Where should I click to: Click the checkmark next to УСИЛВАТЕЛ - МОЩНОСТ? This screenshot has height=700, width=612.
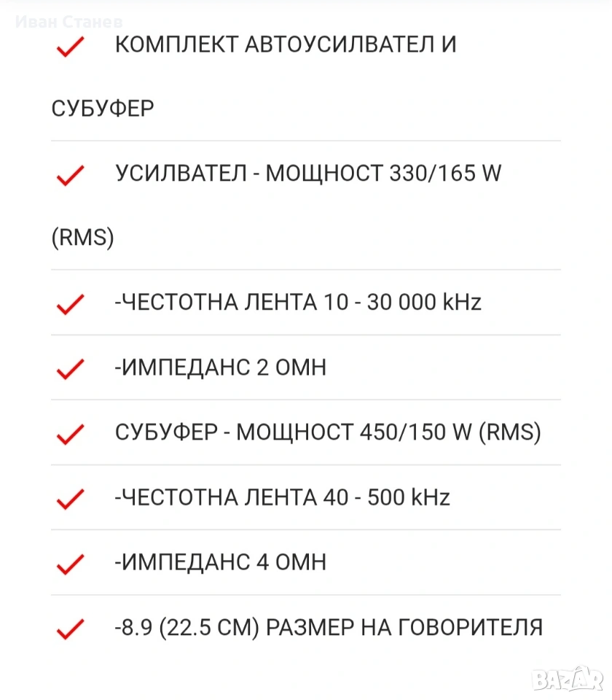pyautogui.click(x=71, y=176)
